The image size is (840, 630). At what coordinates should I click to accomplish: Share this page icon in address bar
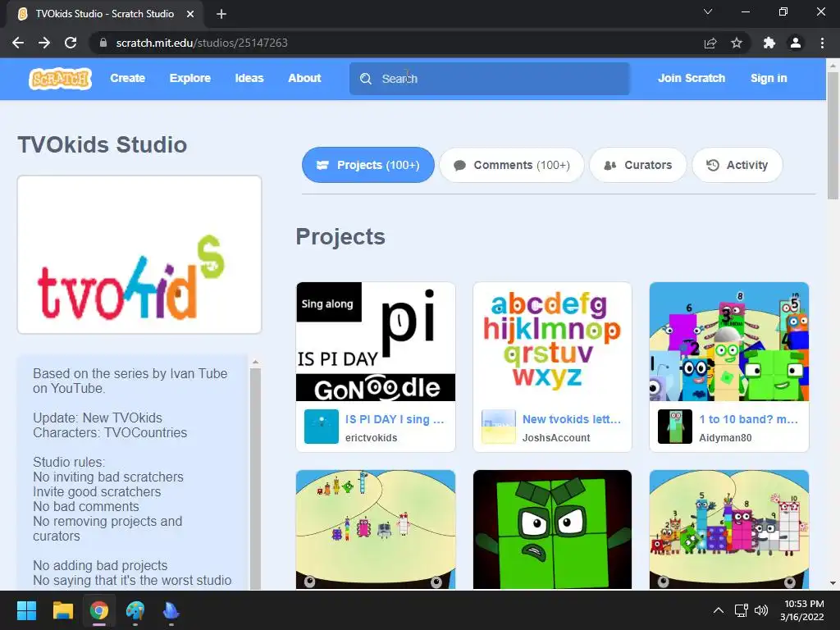[x=710, y=43]
